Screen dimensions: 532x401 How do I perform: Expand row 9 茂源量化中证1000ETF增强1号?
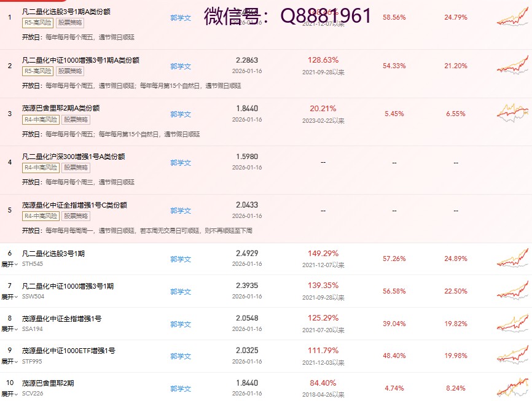[x=9, y=362]
